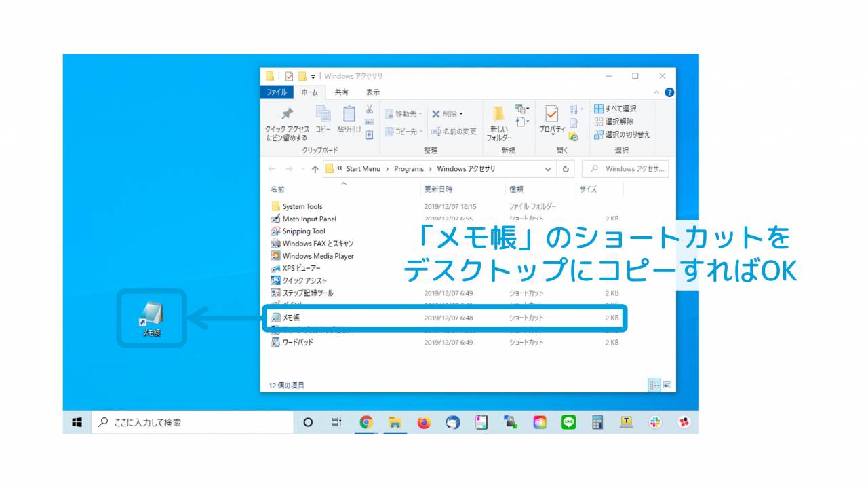Screen dimensions: 868x488
Task: Click the Copy path icon
Action: [x=370, y=122]
